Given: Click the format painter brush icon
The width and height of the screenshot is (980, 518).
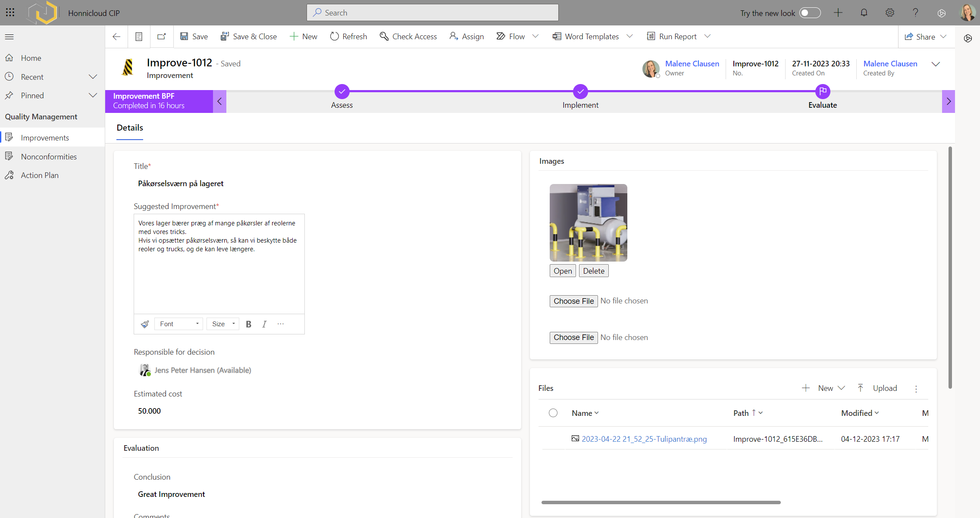Looking at the screenshot, I should 145,324.
